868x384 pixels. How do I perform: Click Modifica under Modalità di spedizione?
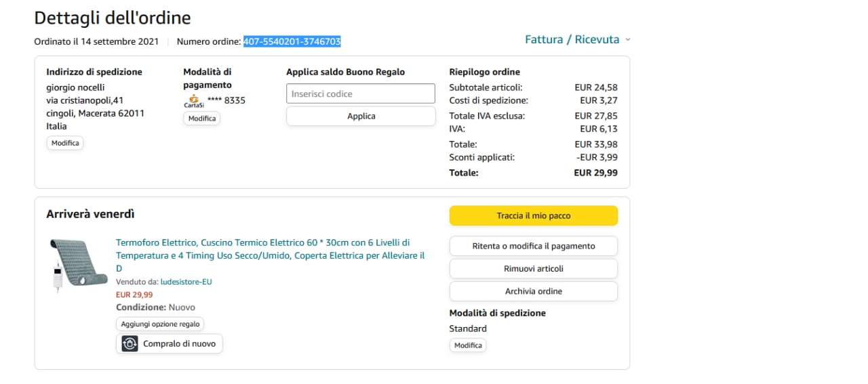coord(468,345)
